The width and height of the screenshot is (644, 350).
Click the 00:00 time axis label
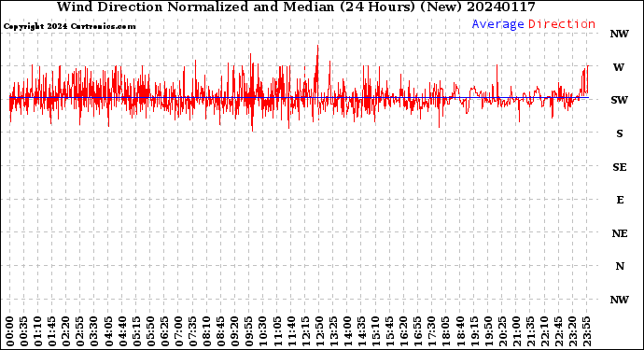(x=10, y=331)
